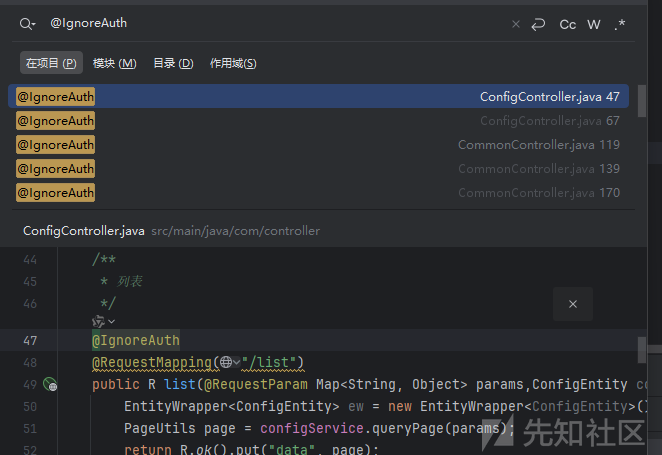Toggle whole words W option
Screen dimensions: 662x455
pos(594,24)
